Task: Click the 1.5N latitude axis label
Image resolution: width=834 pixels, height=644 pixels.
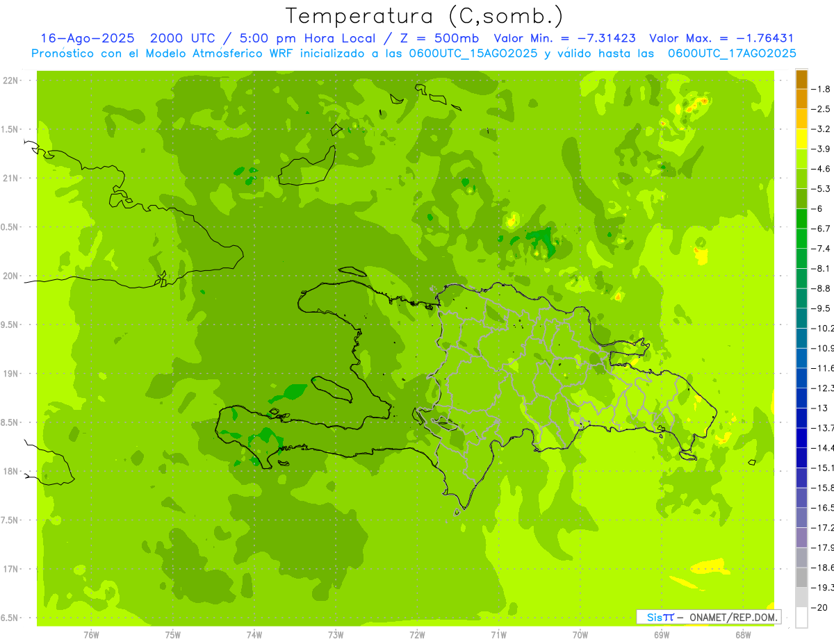Action: click(x=10, y=129)
